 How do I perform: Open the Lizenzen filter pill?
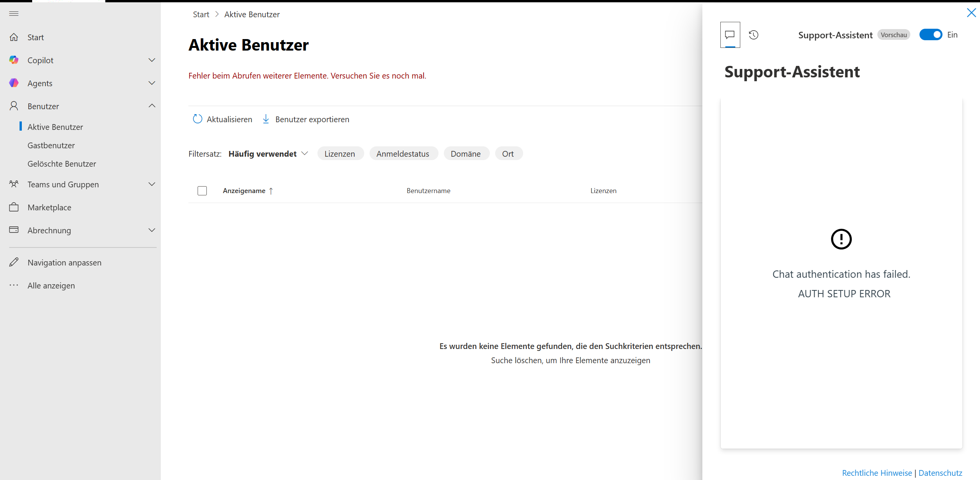click(x=340, y=154)
